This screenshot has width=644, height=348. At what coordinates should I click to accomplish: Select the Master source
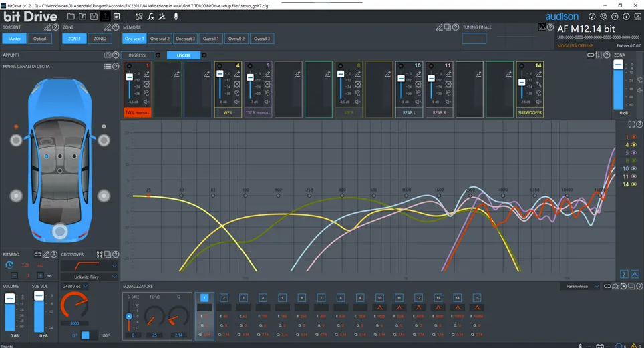15,39
